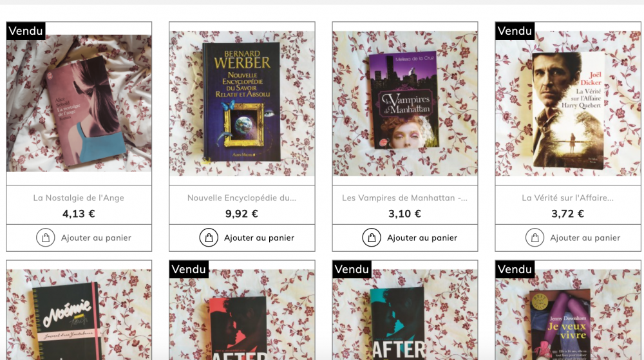Open the Noémie journal notebook photo
Viewport: 644px width, 360px height.
pyautogui.click(x=79, y=314)
